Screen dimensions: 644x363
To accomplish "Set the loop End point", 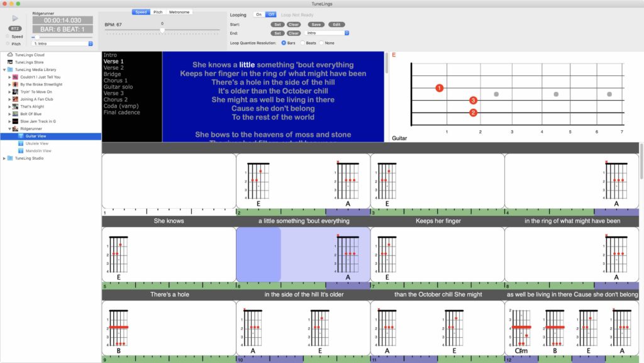I will [277, 33].
